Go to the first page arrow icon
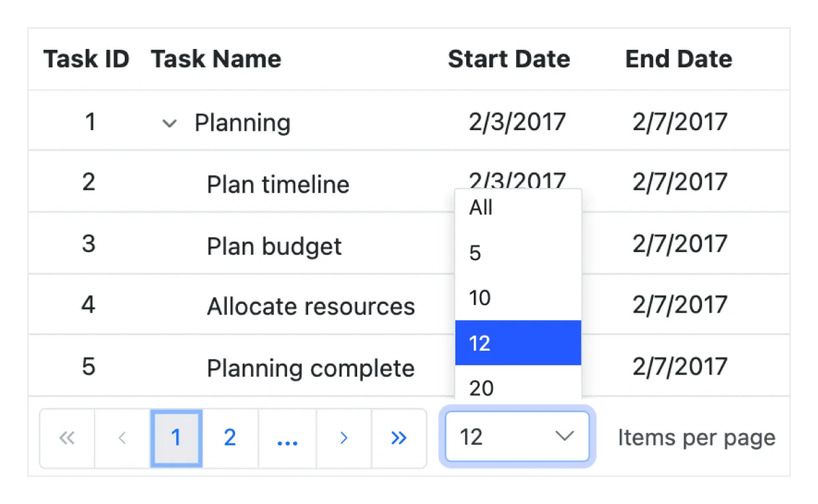Image resolution: width=818 pixels, height=504 pixels. [67, 438]
